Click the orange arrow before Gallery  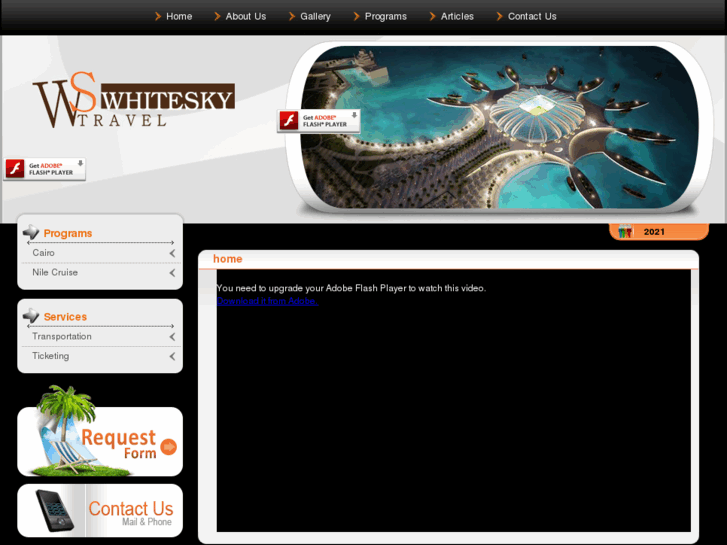[x=292, y=16]
